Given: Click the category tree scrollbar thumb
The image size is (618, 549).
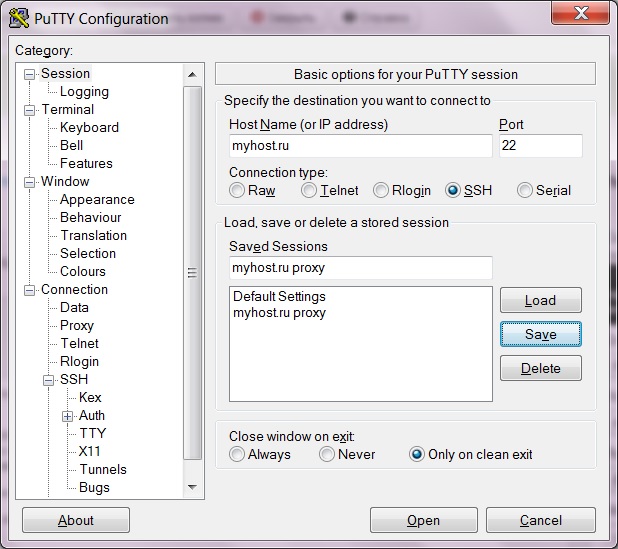Looking at the screenshot, I should click(192, 273).
